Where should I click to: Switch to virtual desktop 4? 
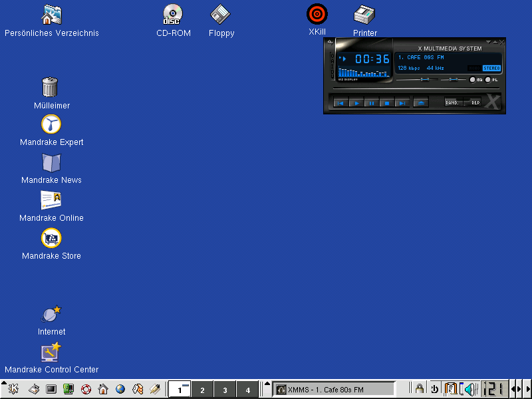(x=247, y=389)
